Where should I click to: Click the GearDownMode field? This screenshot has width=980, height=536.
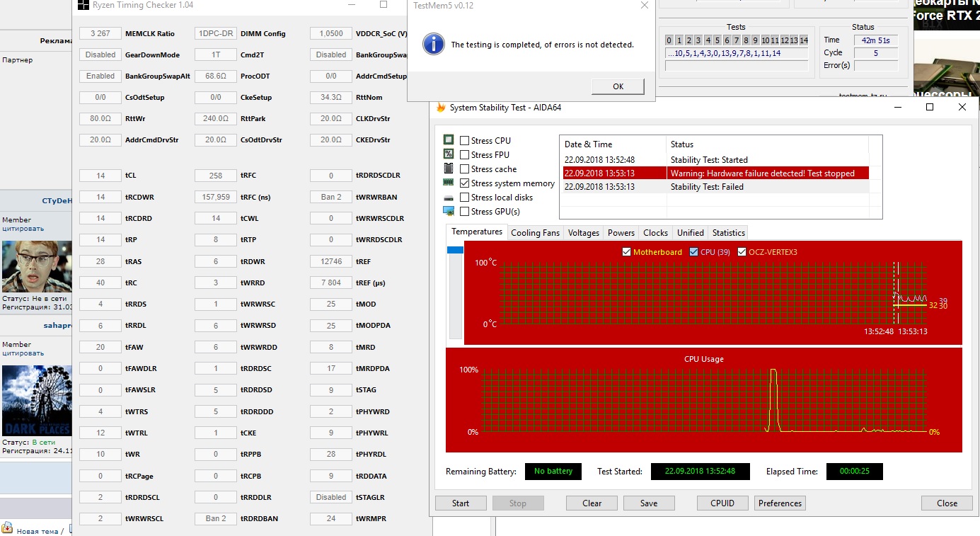(100, 55)
